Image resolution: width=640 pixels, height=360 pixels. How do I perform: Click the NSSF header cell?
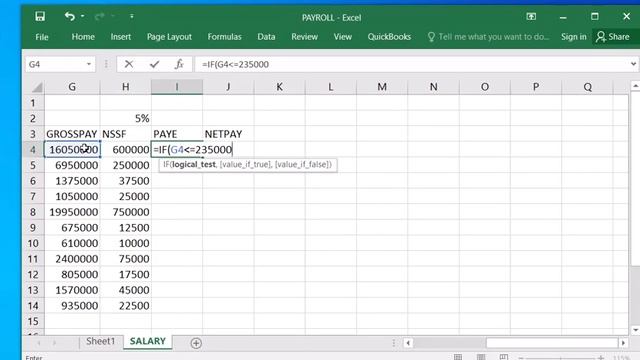click(x=126, y=134)
